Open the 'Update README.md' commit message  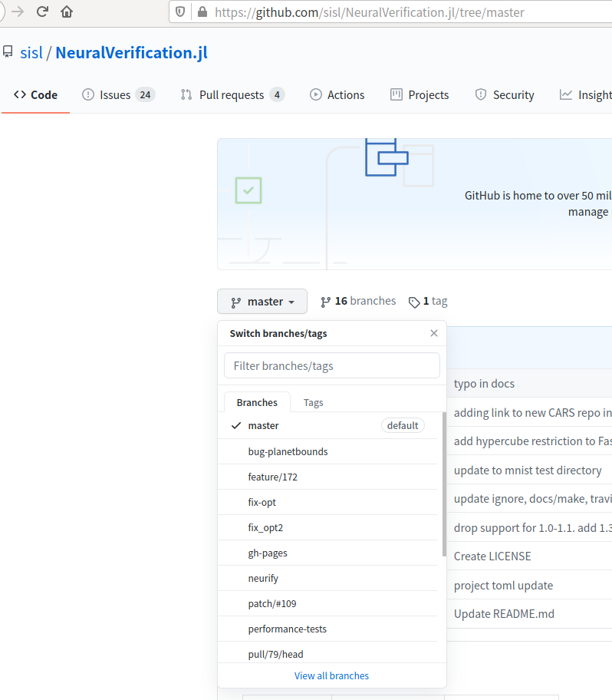[x=504, y=614]
